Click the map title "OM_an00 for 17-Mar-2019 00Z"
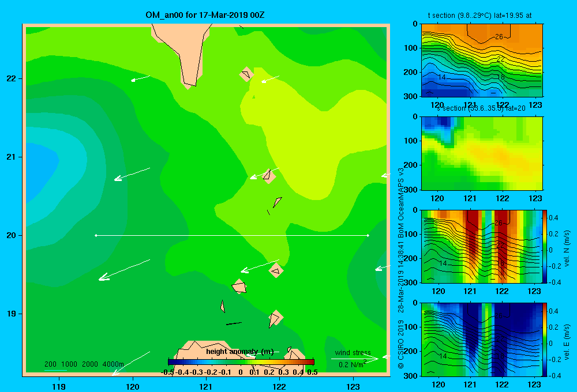 (205, 15)
